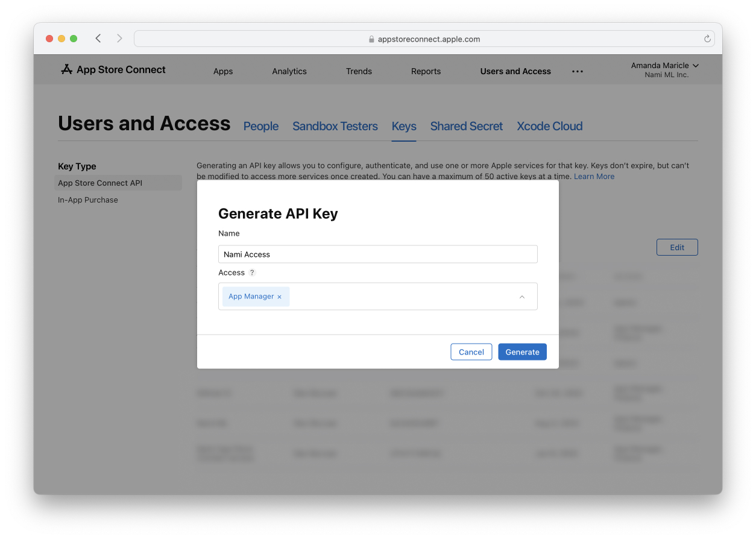Viewport: 756px width, 539px height.
Task: Reload the page with the refresh icon
Action: click(707, 39)
